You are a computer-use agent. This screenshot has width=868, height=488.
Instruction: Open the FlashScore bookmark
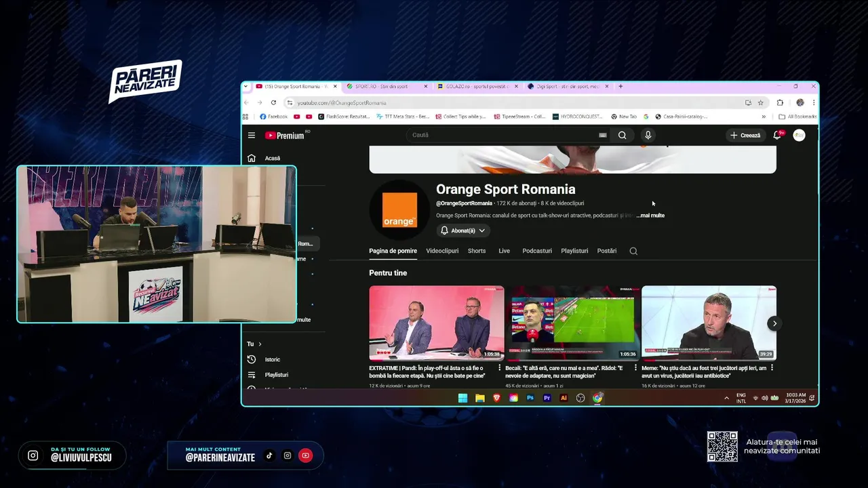click(344, 117)
